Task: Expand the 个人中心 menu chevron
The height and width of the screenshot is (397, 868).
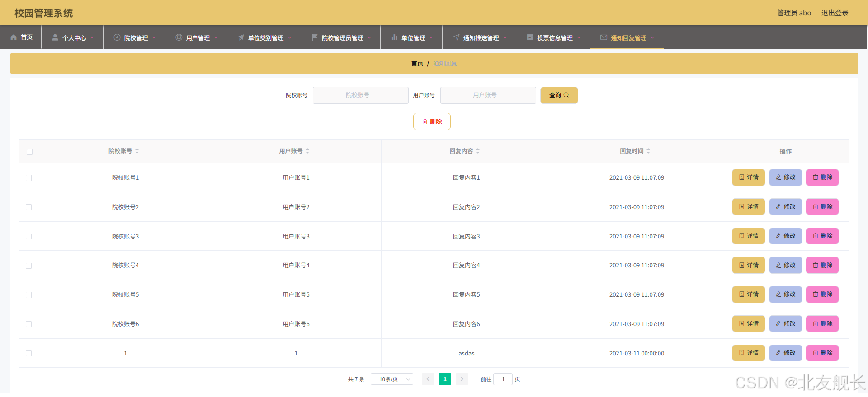Action: click(x=92, y=38)
